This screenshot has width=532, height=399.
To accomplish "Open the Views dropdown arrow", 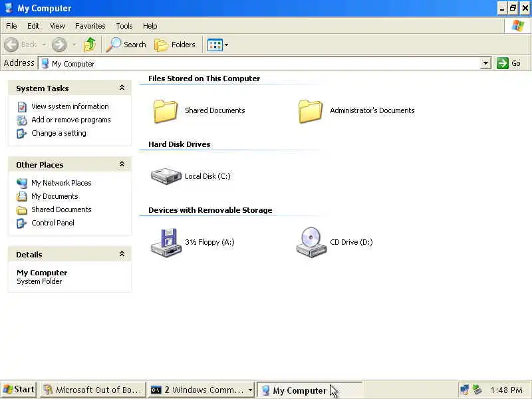I will 226,45.
